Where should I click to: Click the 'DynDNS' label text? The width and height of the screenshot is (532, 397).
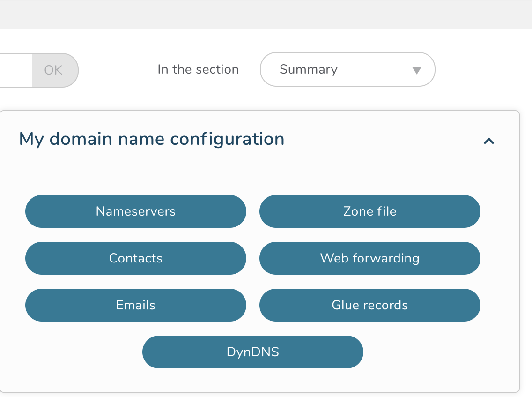[252, 352]
